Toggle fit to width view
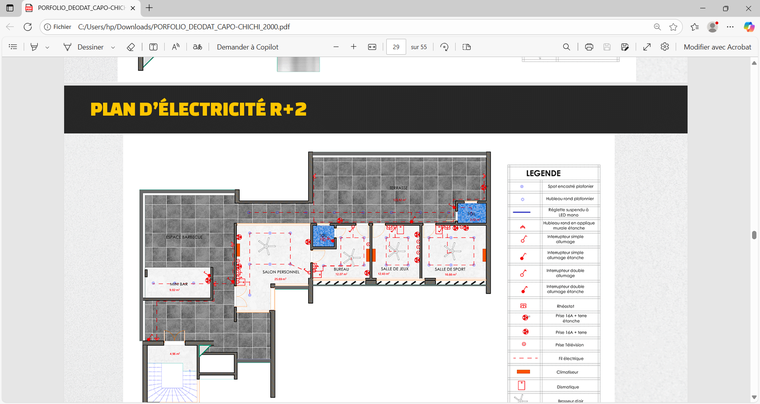This screenshot has width=760, height=404. pyautogui.click(x=372, y=47)
